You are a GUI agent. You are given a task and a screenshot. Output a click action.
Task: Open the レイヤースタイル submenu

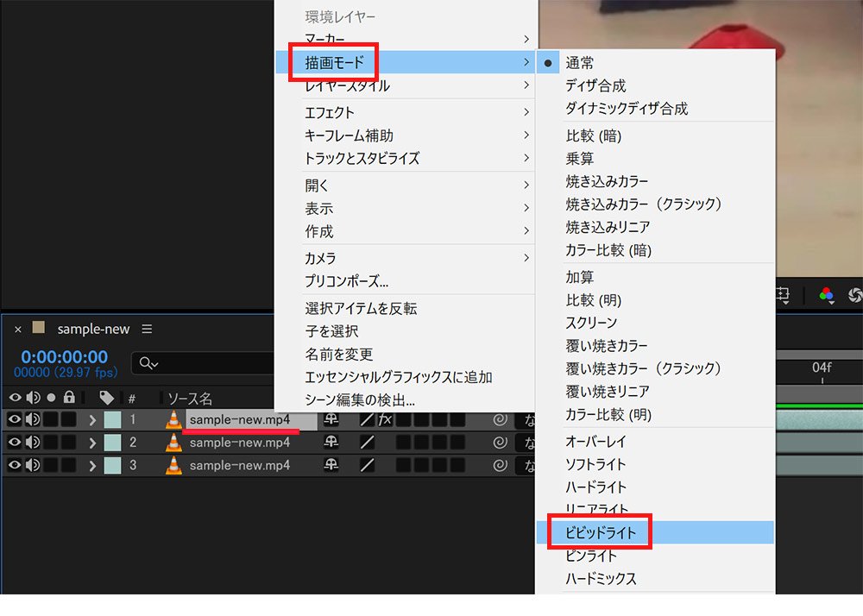405,85
